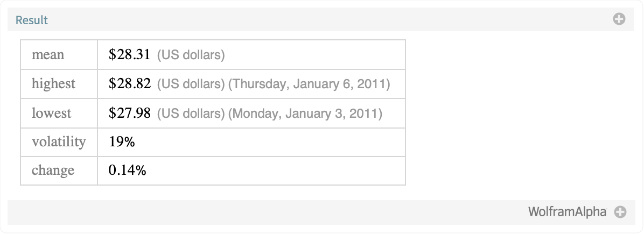Viewport: 644px width, 234px height.
Task: Click the Thursday, January 6, 2011 date
Action: tap(309, 84)
